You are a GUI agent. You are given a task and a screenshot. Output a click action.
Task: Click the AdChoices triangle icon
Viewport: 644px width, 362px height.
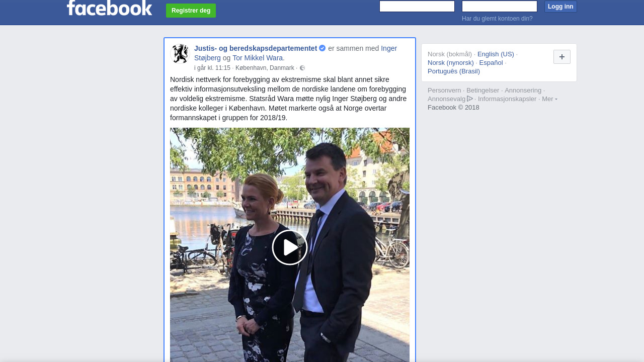(470, 99)
